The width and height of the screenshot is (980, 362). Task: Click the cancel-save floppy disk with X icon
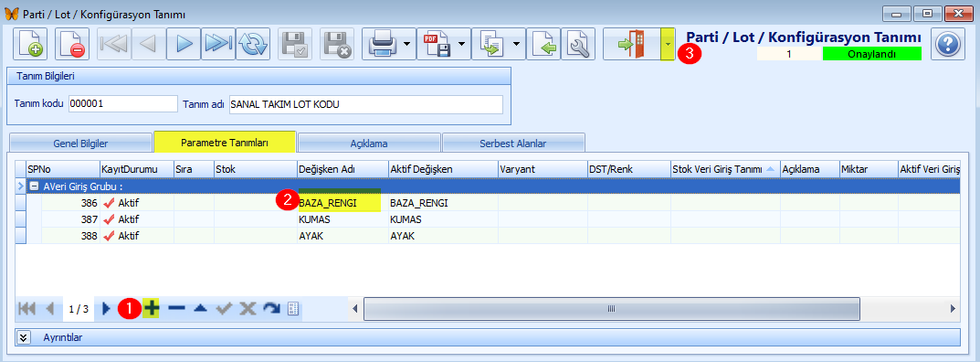tap(337, 44)
